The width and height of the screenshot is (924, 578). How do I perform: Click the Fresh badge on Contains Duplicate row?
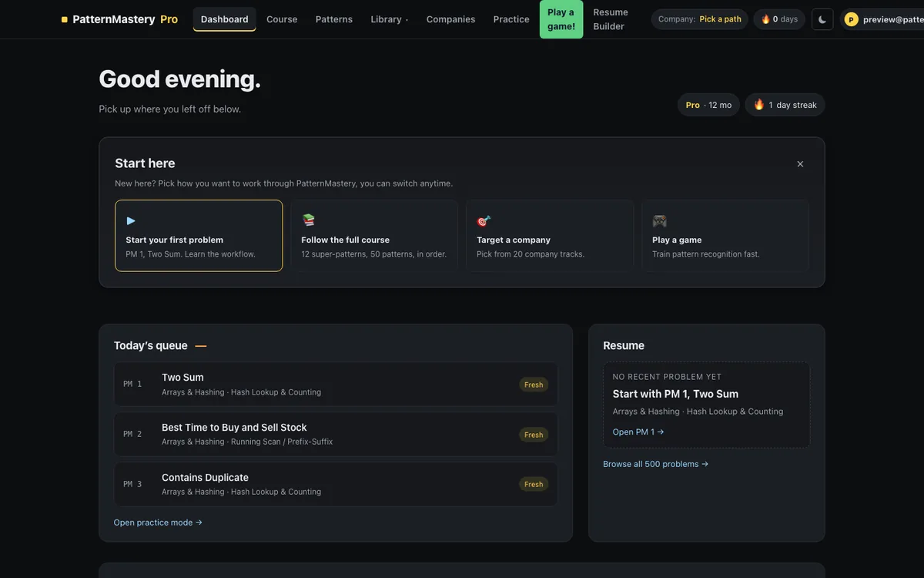click(x=534, y=484)
